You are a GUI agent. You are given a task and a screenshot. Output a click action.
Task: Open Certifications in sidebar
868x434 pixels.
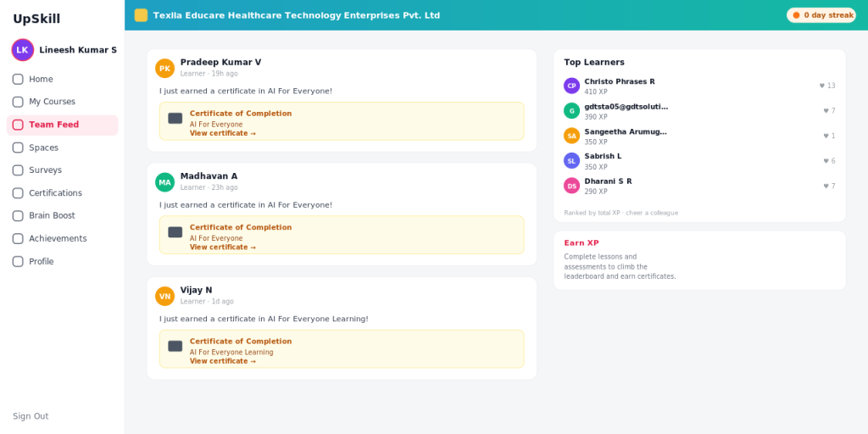tap(62, 193)
